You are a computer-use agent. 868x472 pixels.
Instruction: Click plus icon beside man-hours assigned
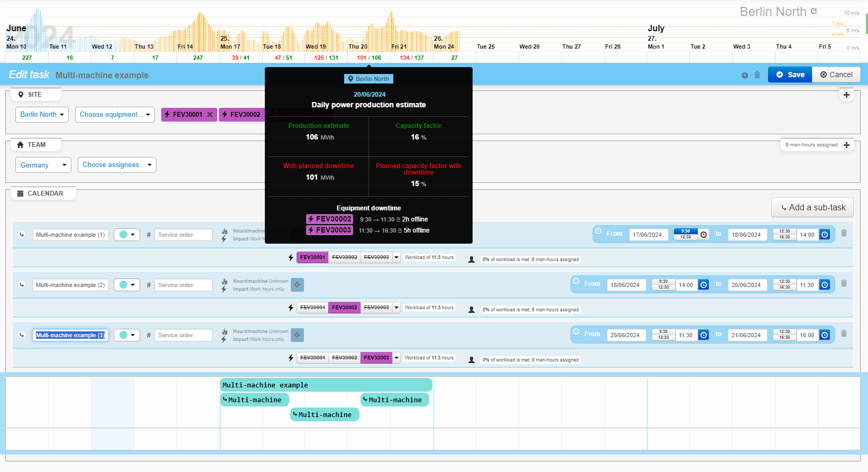coord(846,145)
